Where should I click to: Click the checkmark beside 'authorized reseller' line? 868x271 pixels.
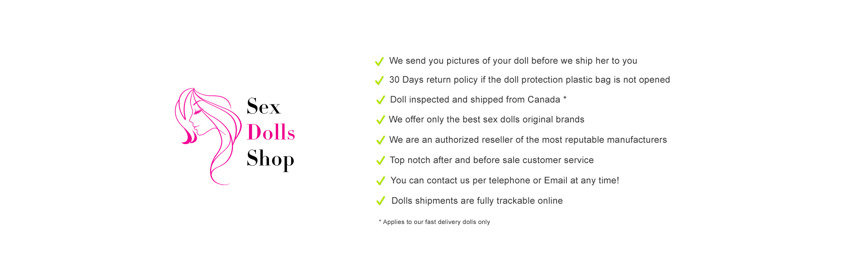pos(381,140)
